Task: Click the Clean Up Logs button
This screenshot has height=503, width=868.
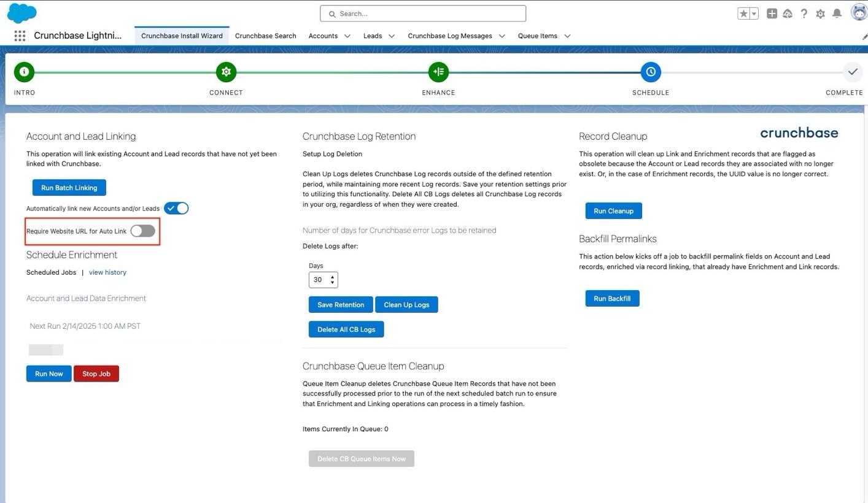Action: coord(406,305)
